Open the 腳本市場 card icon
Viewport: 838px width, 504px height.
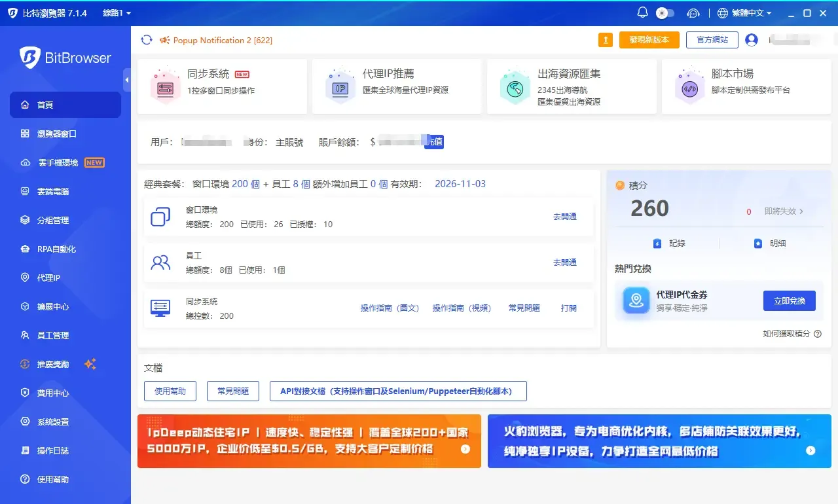690,86
